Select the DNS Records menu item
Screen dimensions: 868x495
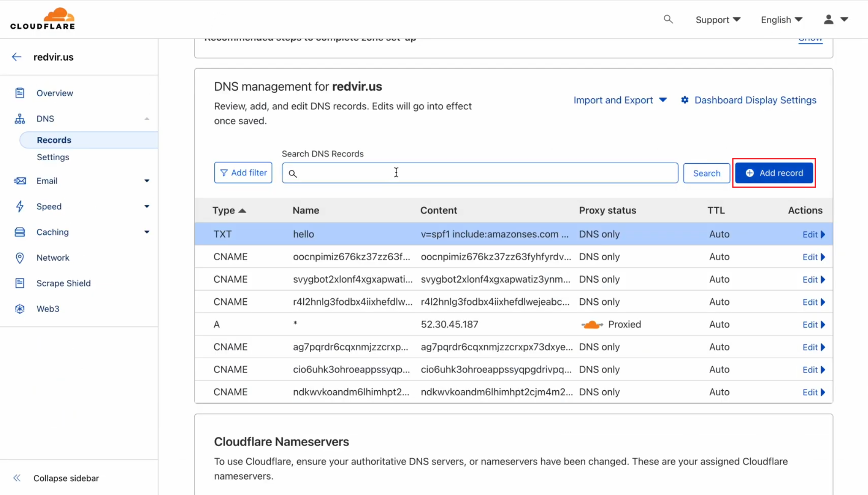(x=53, y=139)
